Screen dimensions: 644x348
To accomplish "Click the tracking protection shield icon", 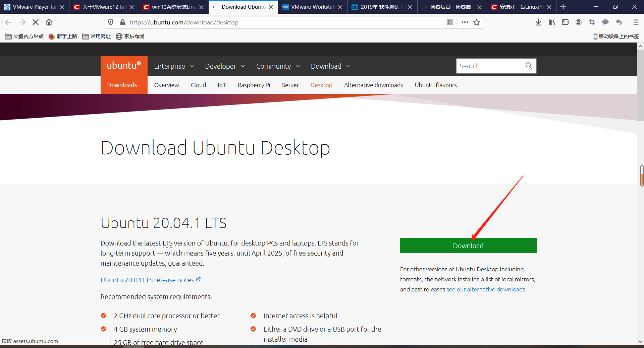I will click(111, 22).
